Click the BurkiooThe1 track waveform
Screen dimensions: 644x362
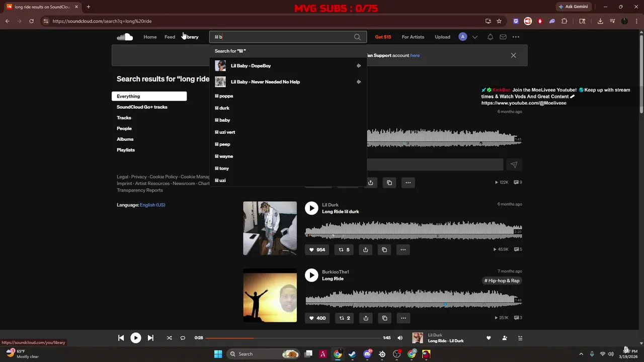coord(414,298)
